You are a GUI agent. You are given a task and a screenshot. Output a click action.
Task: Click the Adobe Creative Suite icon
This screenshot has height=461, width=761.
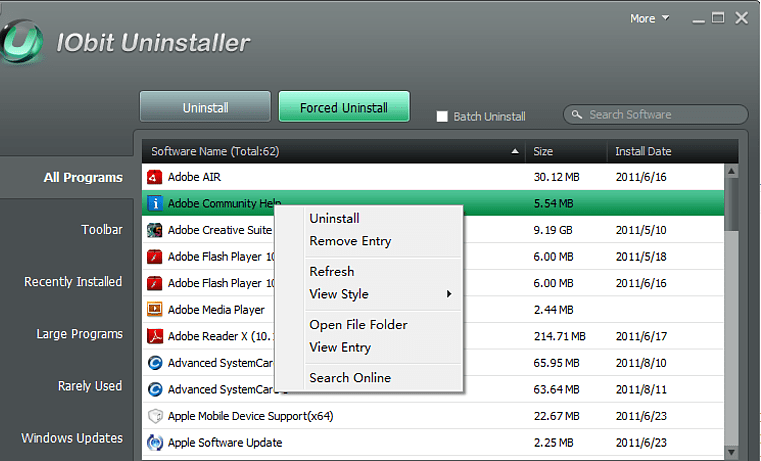point(154,230)
